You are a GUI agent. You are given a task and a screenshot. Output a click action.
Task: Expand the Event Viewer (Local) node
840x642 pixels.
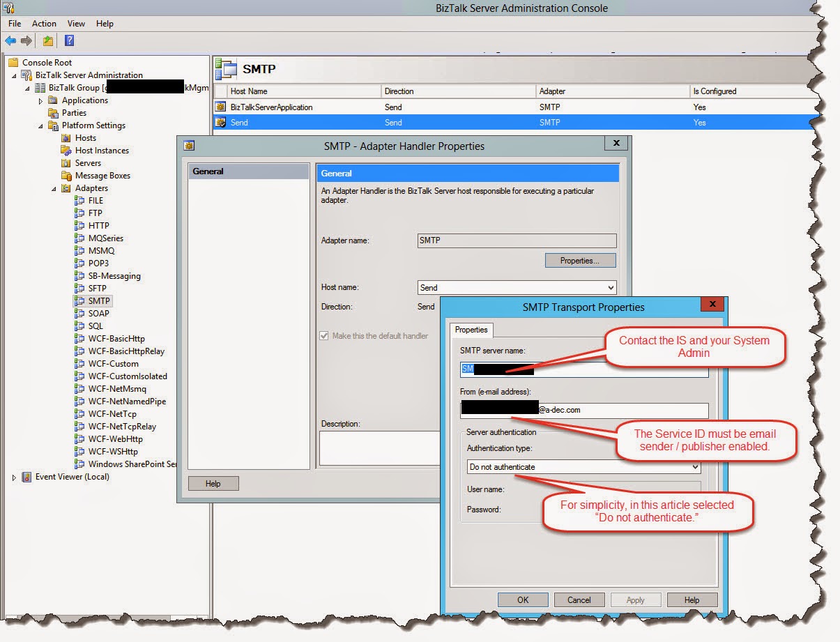click(x=14, y=477)
